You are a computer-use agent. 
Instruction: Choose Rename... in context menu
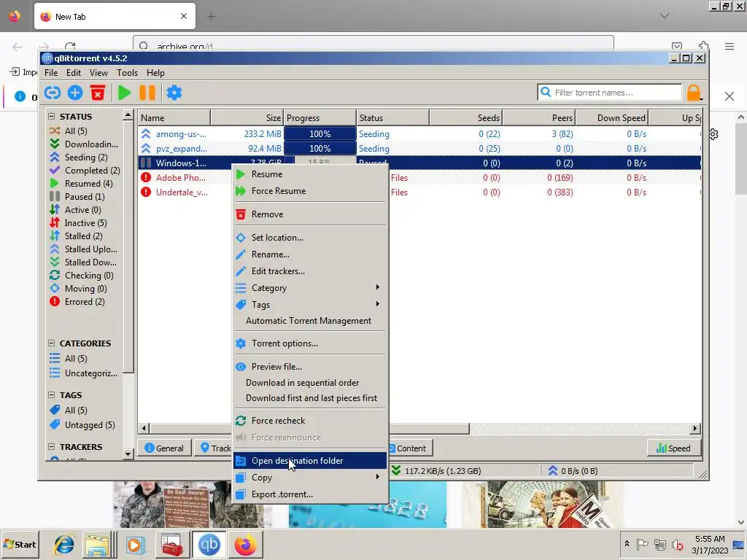[x=310, y=254]
